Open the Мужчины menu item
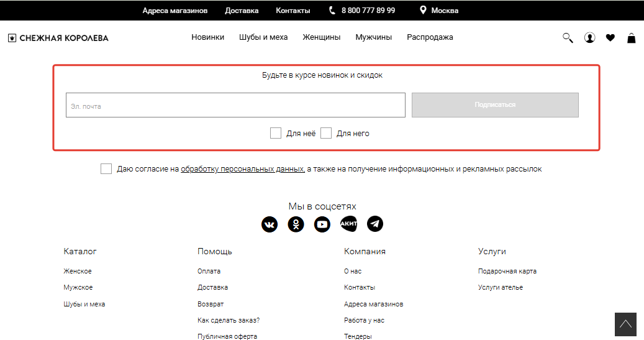The width and height of the screenshot is (644, 340). pos(374,37)
